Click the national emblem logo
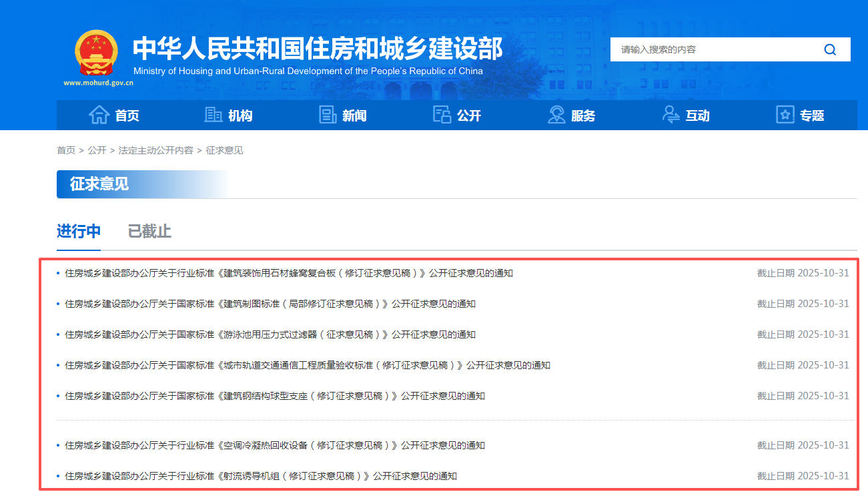 [97, 53]
